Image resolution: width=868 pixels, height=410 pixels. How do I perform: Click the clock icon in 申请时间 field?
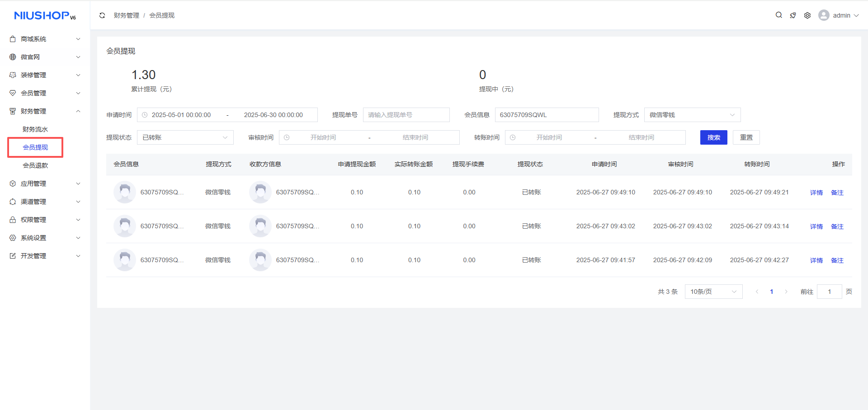(x=145, y=115)
